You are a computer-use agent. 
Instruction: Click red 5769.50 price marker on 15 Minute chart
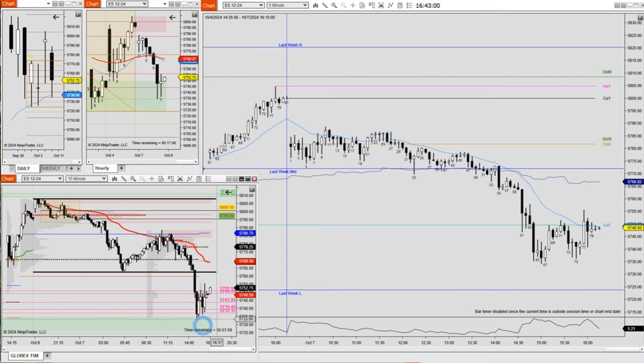[x=246, y=261]
